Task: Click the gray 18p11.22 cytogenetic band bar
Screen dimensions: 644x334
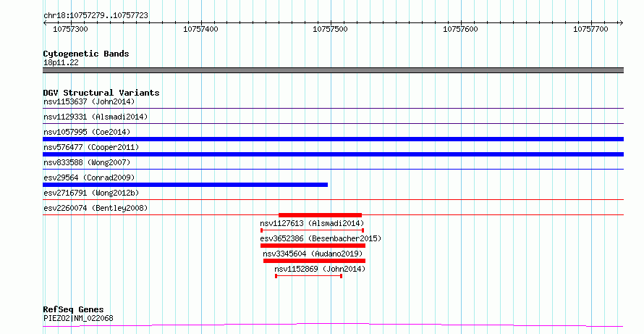Action: point(333,70)
